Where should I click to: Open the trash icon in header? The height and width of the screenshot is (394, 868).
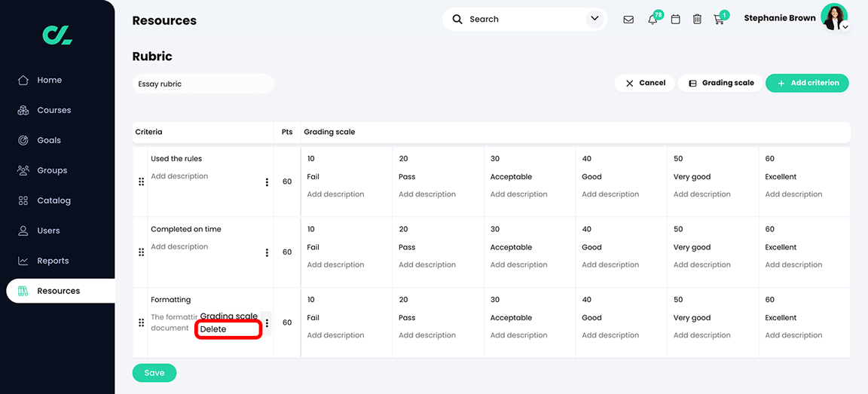pos(698,20)
